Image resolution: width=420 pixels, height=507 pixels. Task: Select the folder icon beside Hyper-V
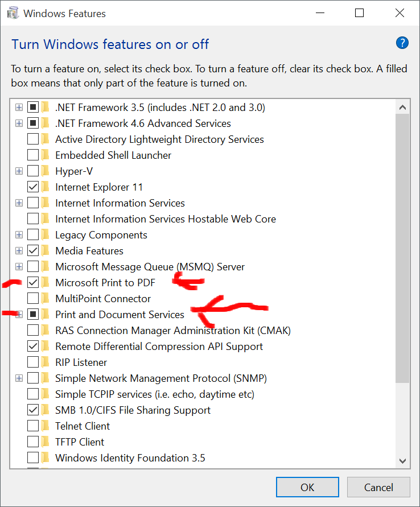click(46, 171)
